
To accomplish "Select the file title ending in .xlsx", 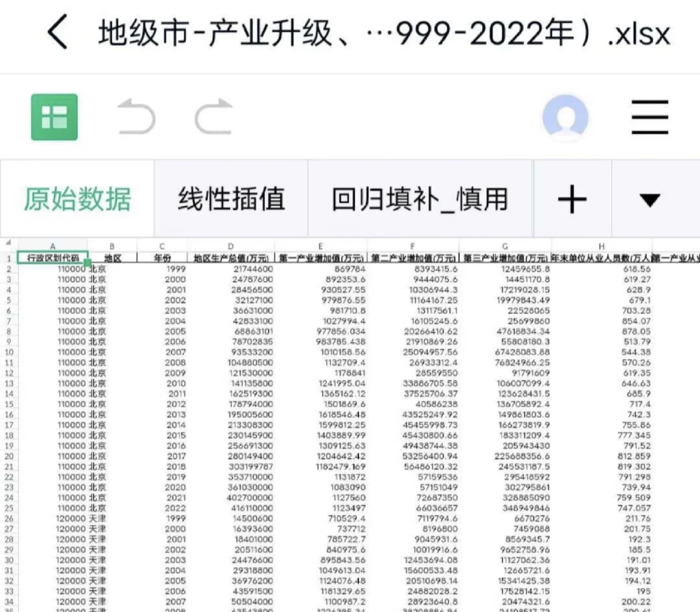I will 384,33.
